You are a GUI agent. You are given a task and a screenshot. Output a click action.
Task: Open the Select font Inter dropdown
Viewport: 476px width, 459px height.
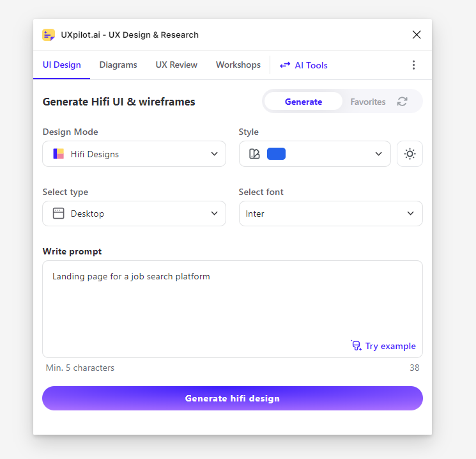pyautogui.click(x=331, y=214)
